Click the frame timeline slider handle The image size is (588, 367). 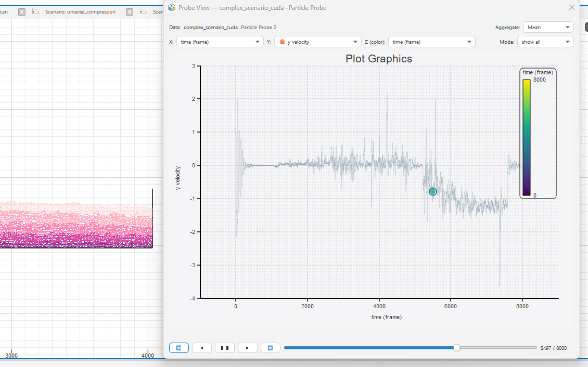[456, 348]
